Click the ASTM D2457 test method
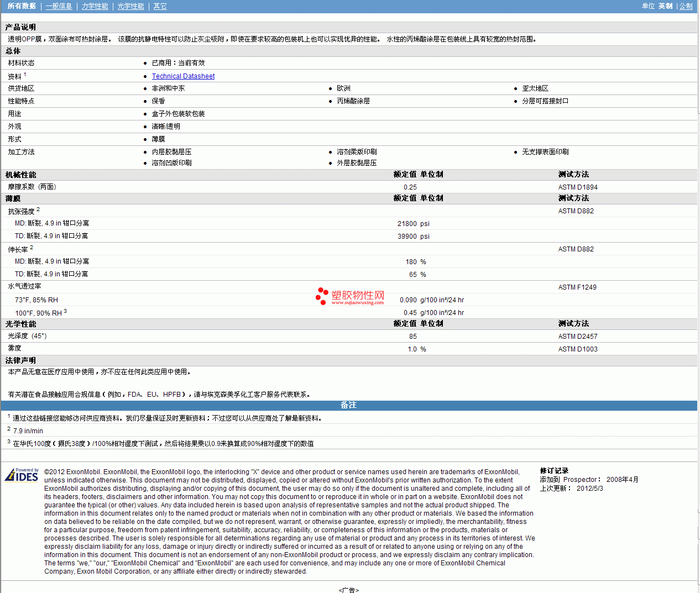 click(x=578, y=337)
